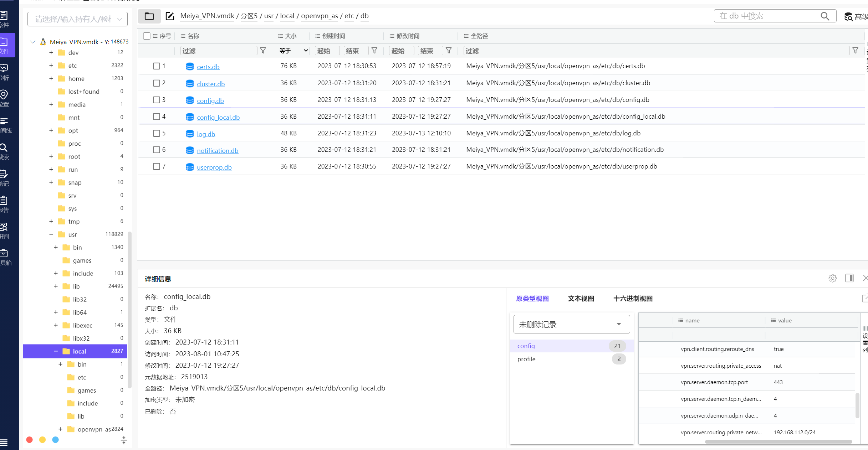Click the name column filter funnel icon
Image resolution: width=868 pixels, height=450 pixels.
263,51
